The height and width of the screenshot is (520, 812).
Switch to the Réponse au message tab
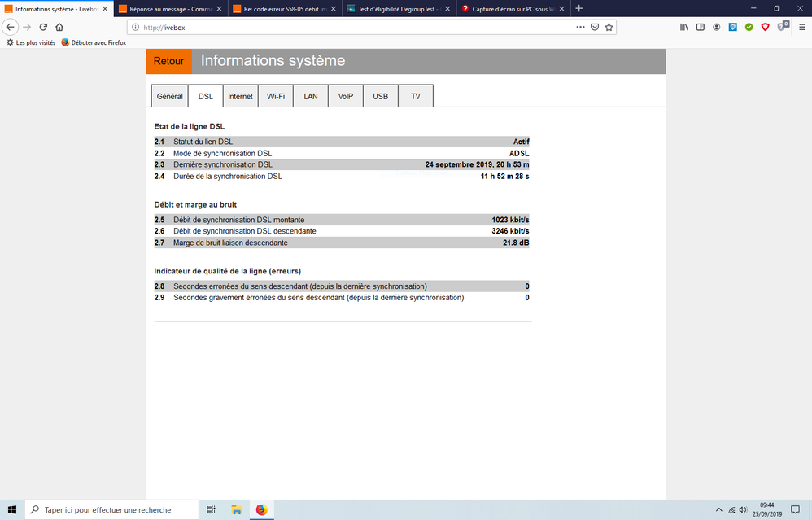point(171,9)
